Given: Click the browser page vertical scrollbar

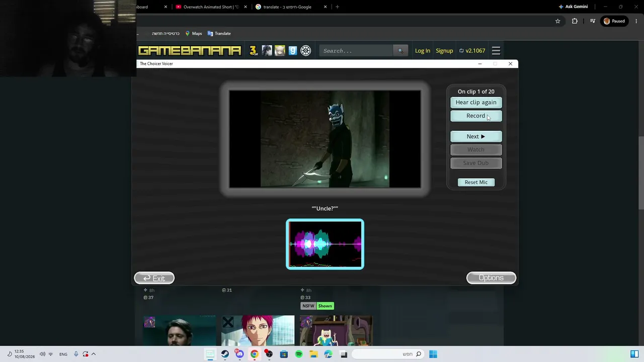Looking at the screenshot, I should click(641, 173).
